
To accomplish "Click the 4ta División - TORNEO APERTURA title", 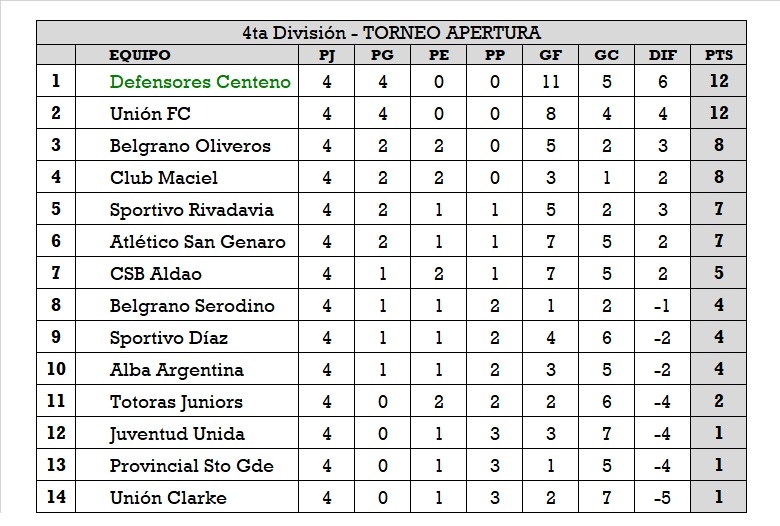I will 391,32.
